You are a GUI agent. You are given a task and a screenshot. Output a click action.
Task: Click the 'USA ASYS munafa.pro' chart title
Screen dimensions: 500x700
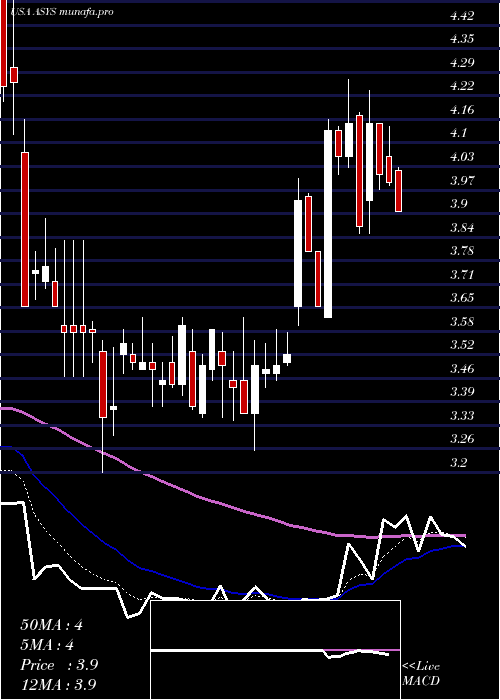click(x=61, y=12)
